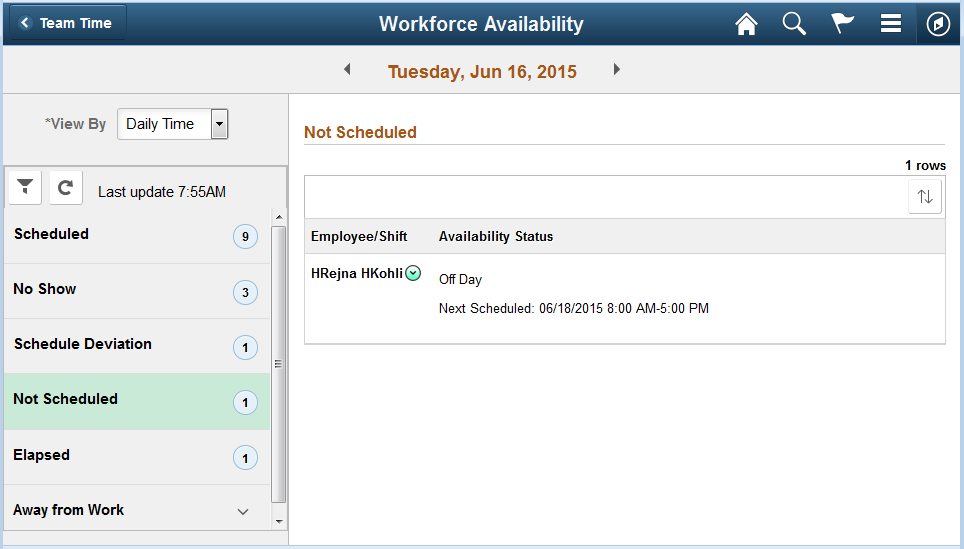
Task: Click the Not Scheduled section heading
Action: coord(360,132)
